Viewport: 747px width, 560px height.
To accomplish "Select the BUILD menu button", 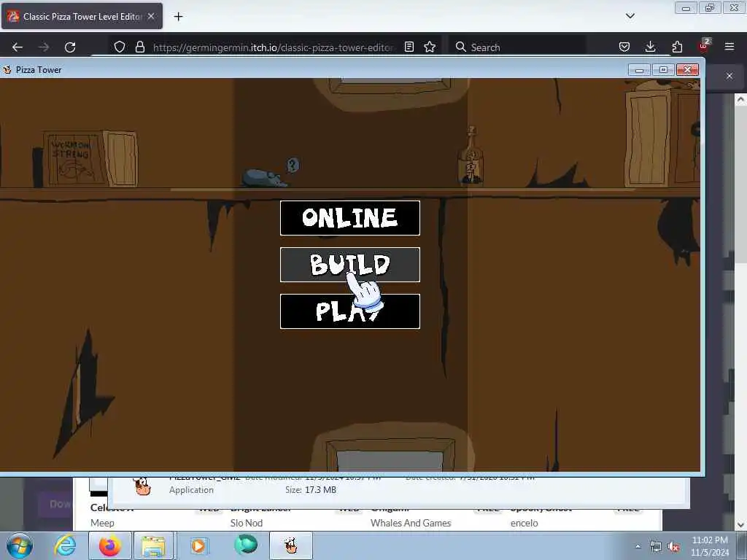I will coord(350,265).
